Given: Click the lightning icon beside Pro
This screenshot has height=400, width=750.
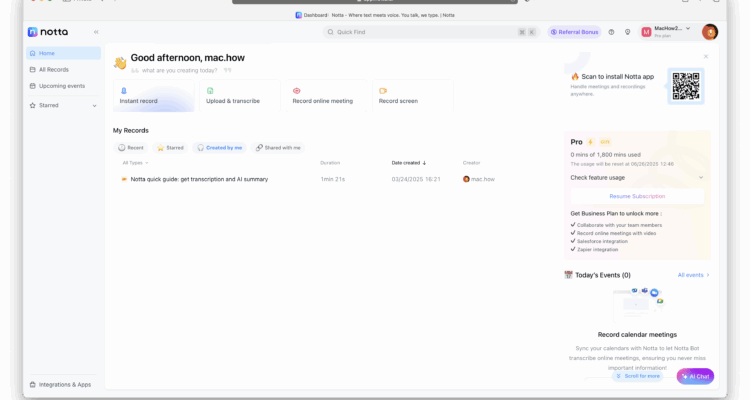Looking at the screenshot, I should (x=590, y=142).
